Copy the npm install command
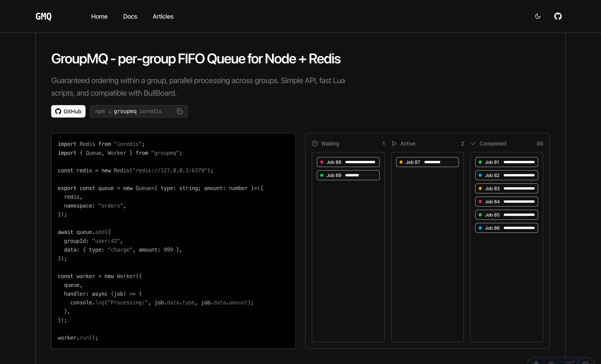Viewport: 601px width, 364px height. [x=180, y=111]
